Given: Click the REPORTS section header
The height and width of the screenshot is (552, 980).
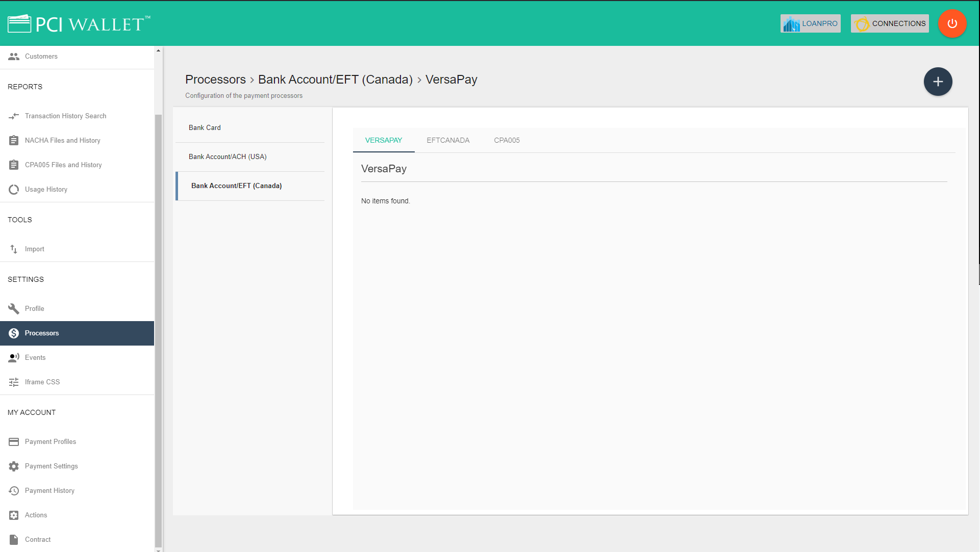Looking at the screenshot, I should pyautogui.click(x=25, y=87).
